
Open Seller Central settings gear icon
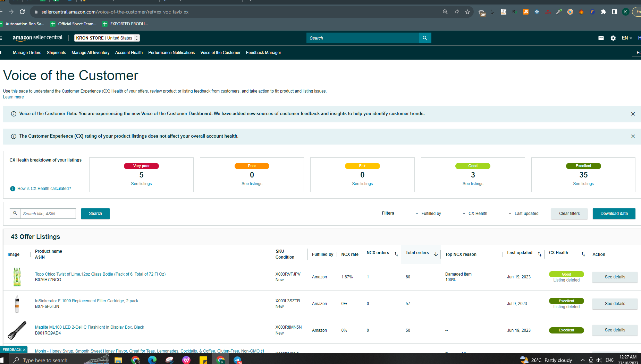click(613, 38)
